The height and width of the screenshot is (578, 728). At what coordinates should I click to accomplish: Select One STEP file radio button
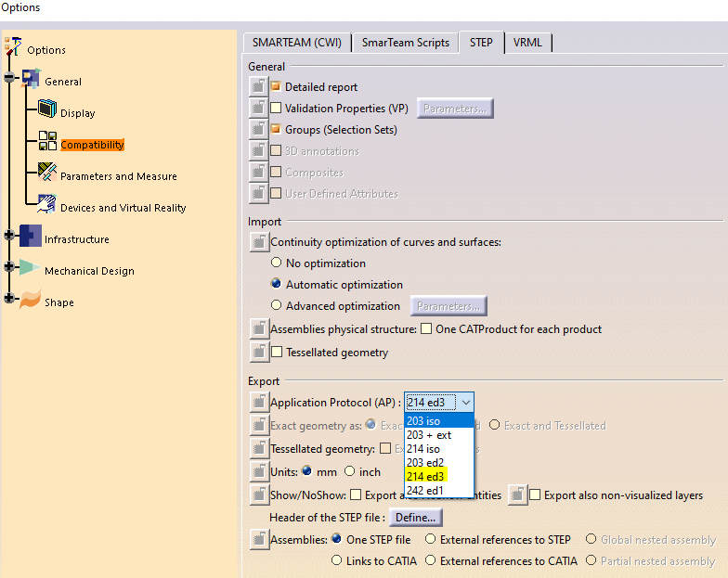click(x=337, y=539)
